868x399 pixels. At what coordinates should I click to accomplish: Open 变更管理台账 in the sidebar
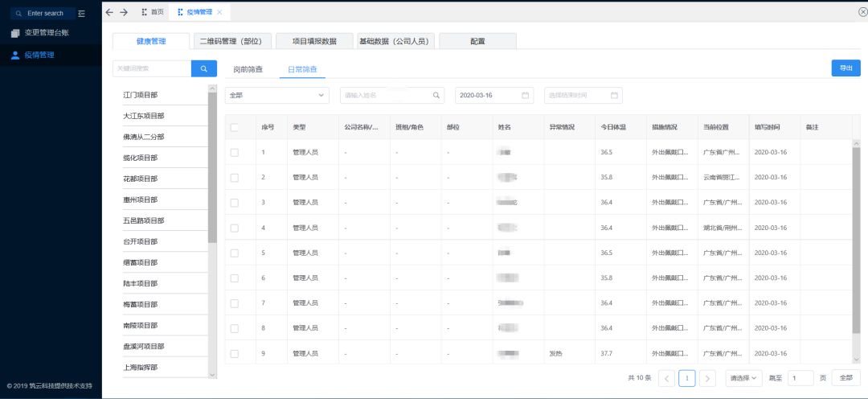tap(51, 33)
